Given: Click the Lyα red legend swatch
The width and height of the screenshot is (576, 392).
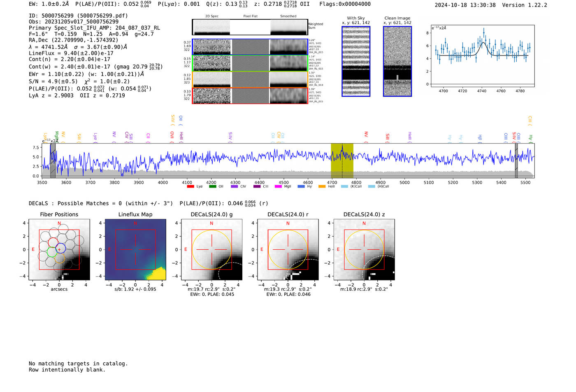Looking at the screenshot, I should (x=190, y=186).
